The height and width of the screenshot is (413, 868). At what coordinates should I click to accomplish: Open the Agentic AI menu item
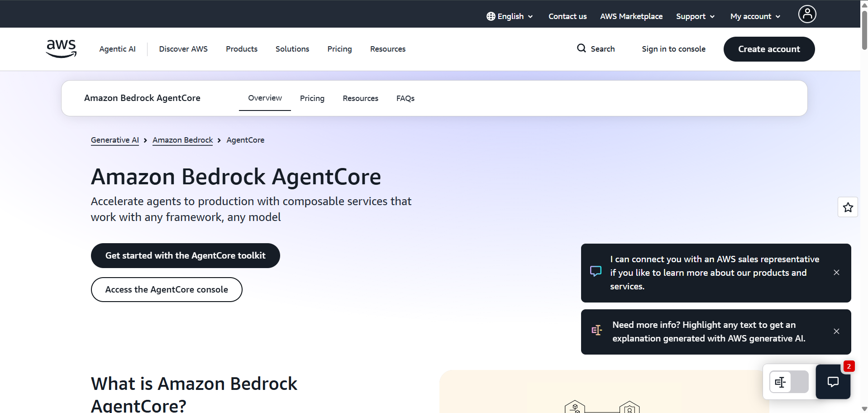[x=117, y=49]
